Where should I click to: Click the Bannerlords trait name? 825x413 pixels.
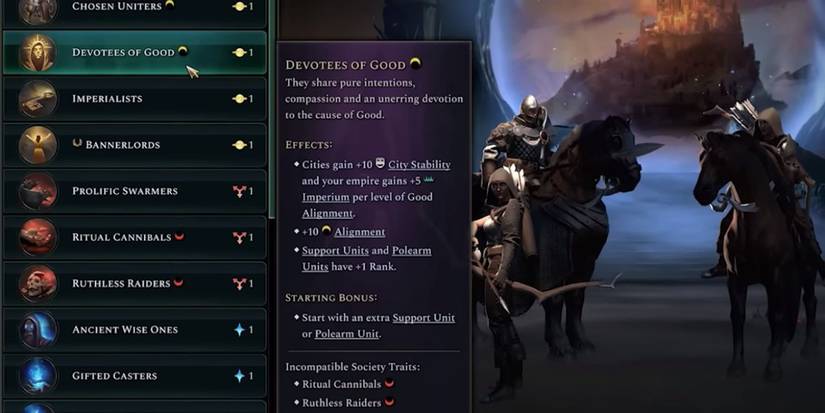[123, 145]
